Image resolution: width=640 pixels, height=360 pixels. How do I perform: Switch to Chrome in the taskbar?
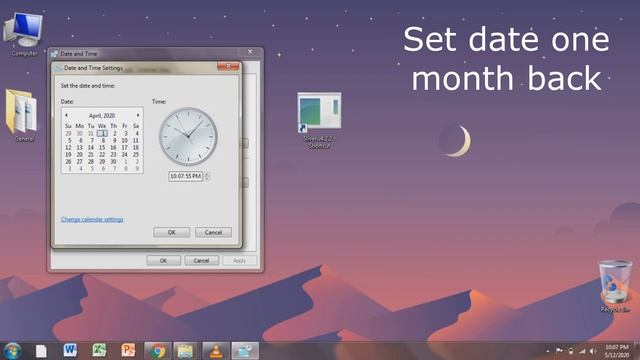[157, 351]
